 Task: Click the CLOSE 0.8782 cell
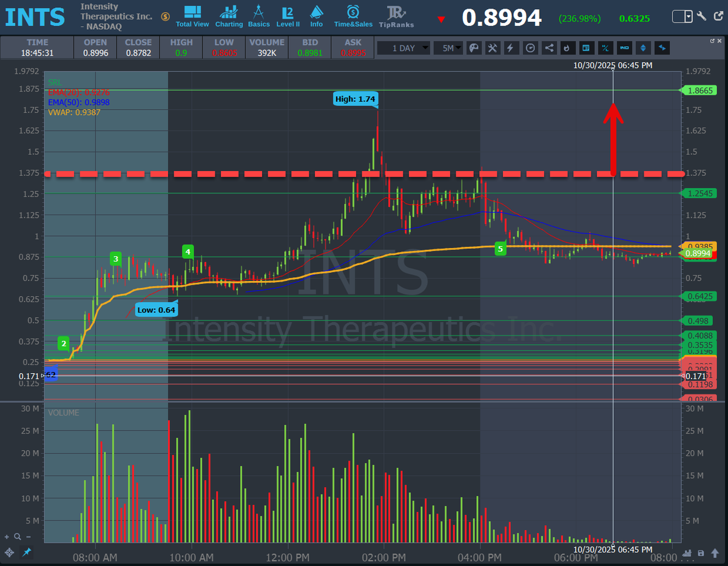[x=138, y=47]
